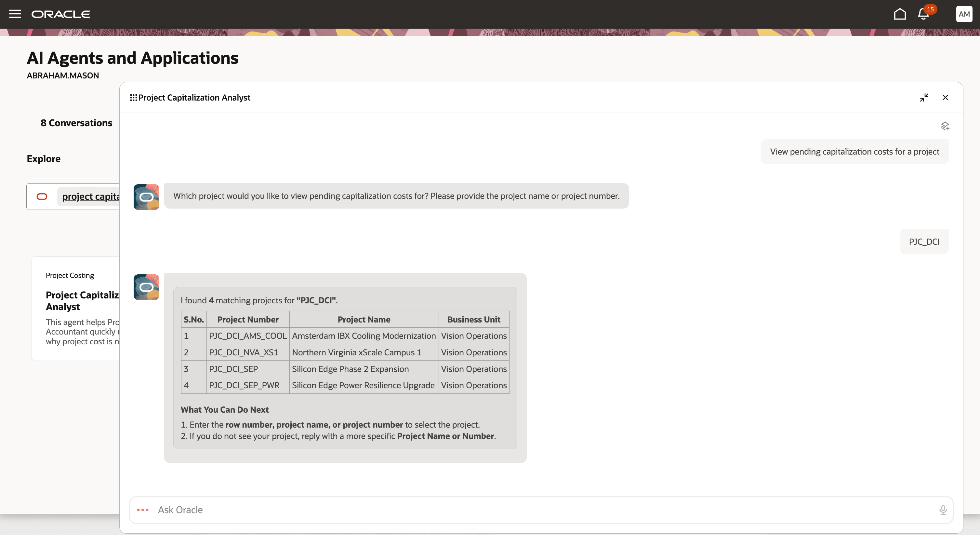Click the What You Can Do Next heading
Screen dimensions: 980x535
(x=224, y=410)
